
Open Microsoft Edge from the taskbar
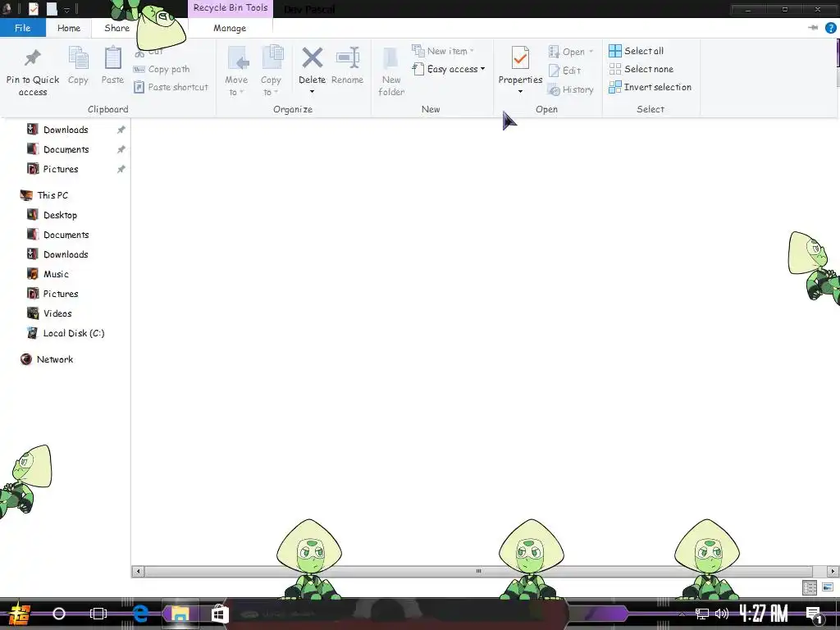point(140,614)
